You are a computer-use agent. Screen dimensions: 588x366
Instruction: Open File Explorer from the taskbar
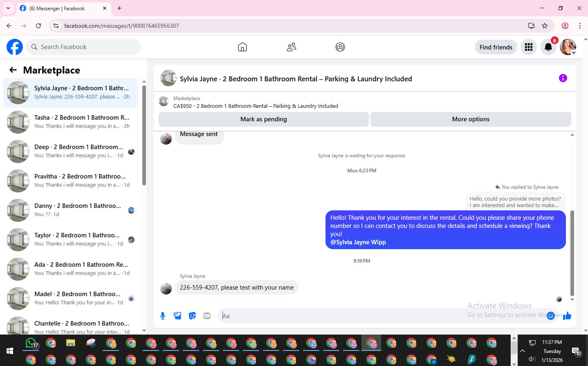(x=71, y=343)
